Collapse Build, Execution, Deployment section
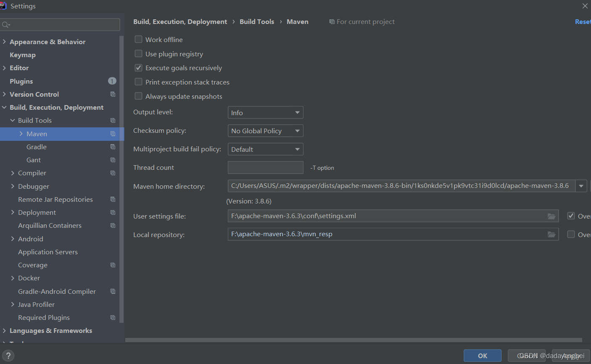The image size is (591, 364). click(4, 107)
